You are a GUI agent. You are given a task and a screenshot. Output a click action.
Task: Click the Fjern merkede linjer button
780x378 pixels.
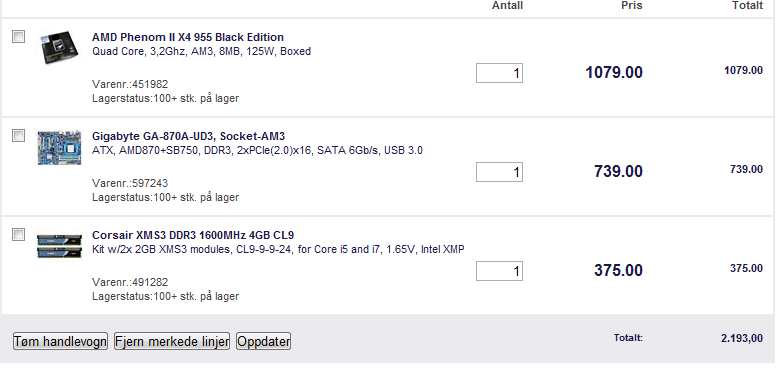click(x=172, y=341)
